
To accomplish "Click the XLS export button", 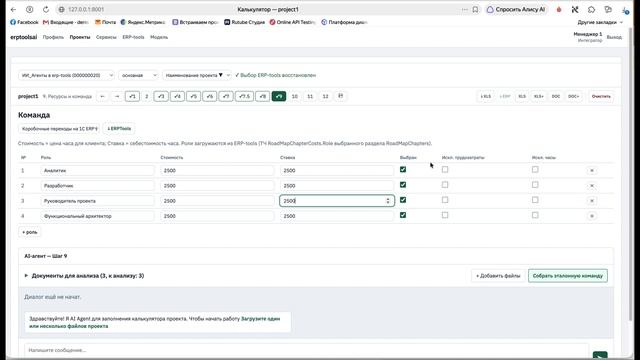I will [522, 96].
